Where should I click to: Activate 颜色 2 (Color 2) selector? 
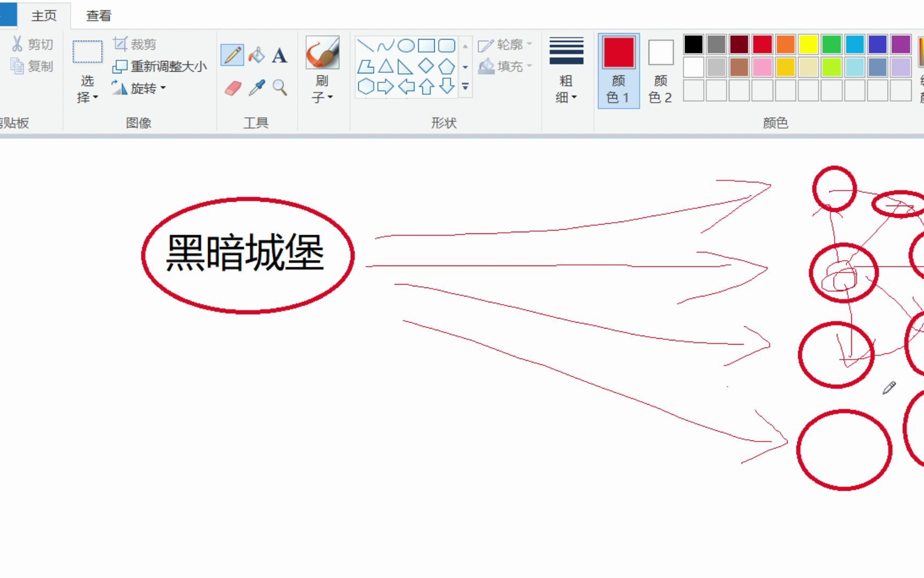[660, 71]
